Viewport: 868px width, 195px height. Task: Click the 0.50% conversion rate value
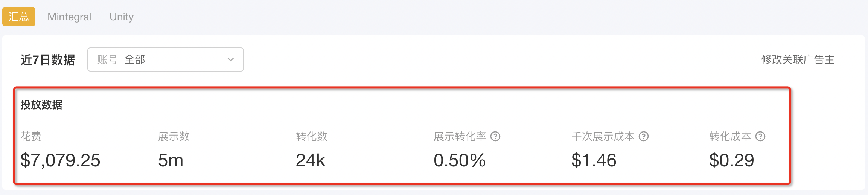coord(460,160)
